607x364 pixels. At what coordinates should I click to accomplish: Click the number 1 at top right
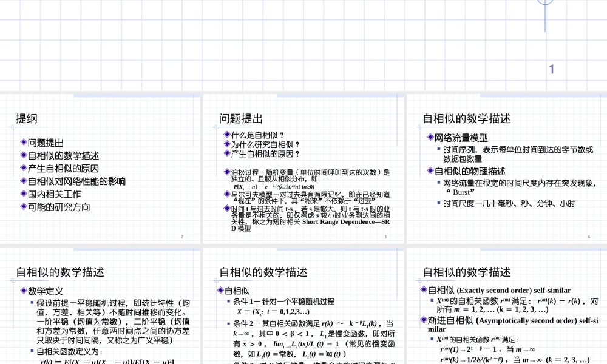[551, 69]
